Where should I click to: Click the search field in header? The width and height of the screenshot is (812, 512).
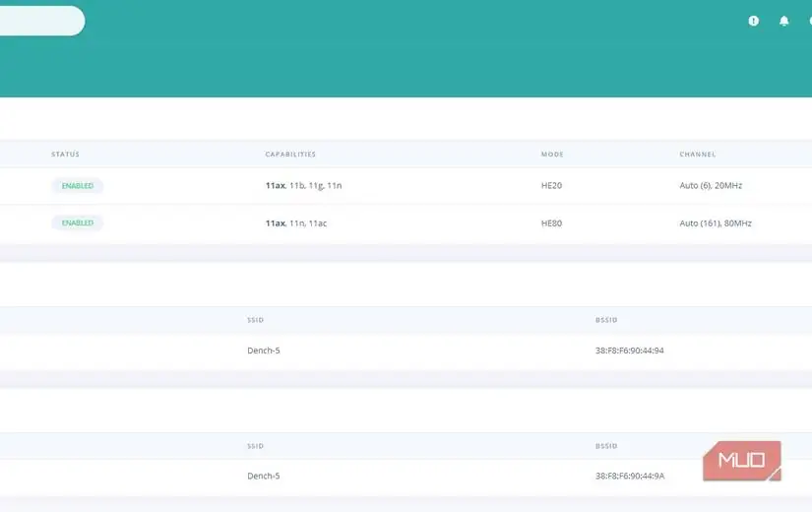(x=42, y=21)
